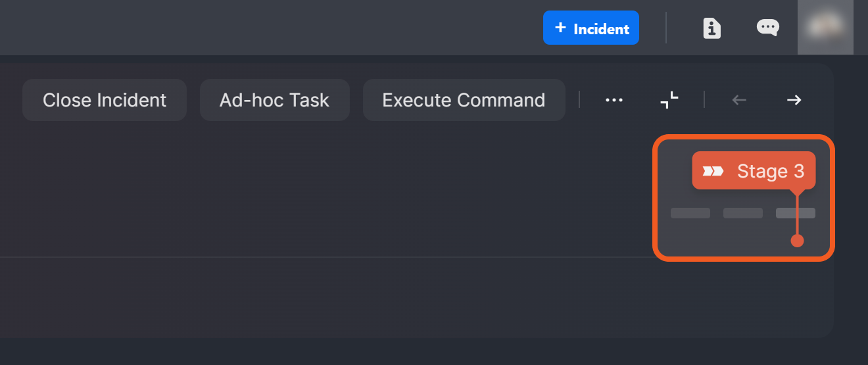Click the double-chevron icon in Stage 3 tag
868x365 pixels.
click(x=713, y=172)
